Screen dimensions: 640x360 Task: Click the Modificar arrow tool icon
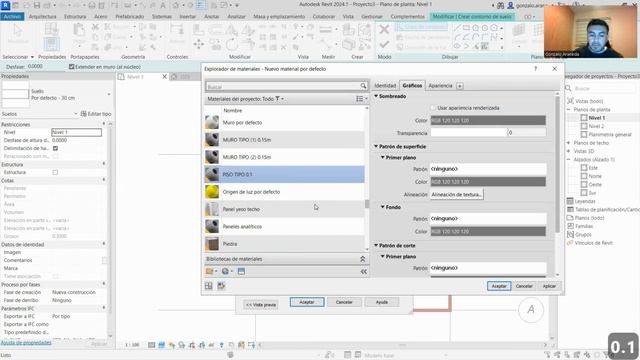click(18, 31)
